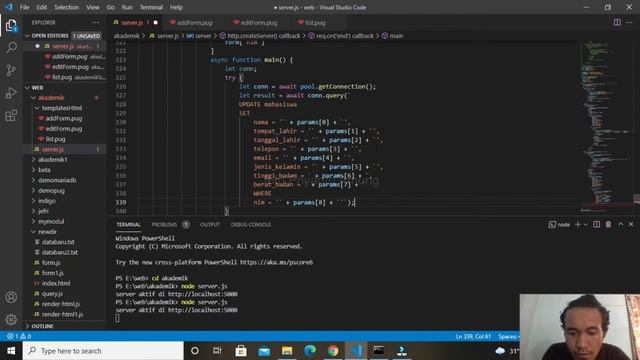Click in the Windows search box

103,351
